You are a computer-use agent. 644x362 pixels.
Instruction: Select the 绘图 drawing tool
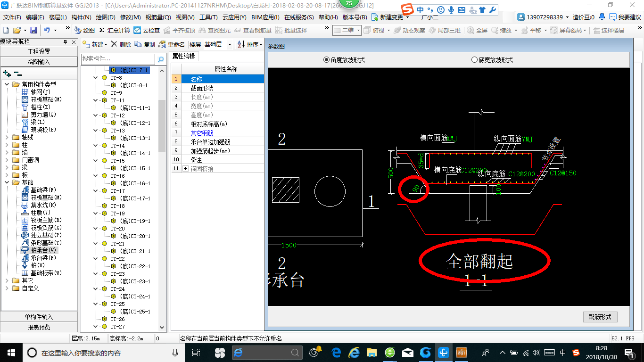(x=84, y=30)
